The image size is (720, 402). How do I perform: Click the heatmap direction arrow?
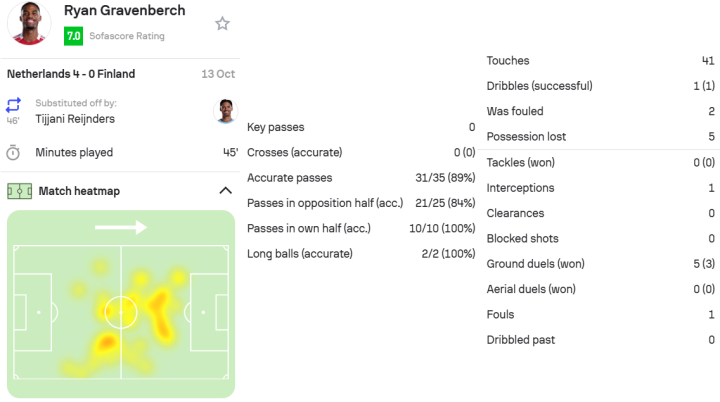[121, 228]
